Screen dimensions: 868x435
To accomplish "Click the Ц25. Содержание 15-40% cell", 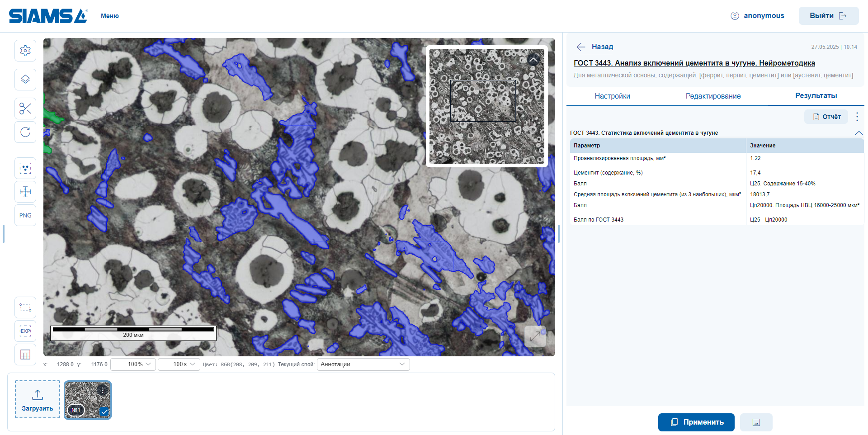I will pyautogui.click(x=783, y=184).
